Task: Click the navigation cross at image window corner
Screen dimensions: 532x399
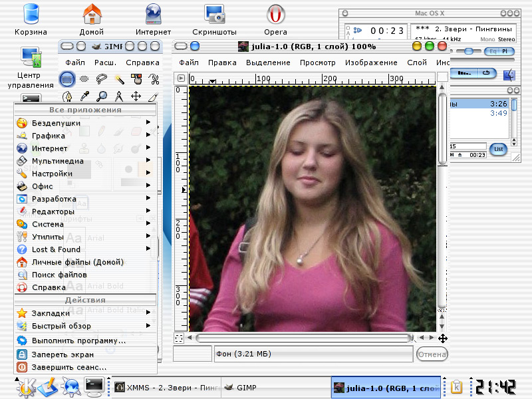Action: point(442,338)
